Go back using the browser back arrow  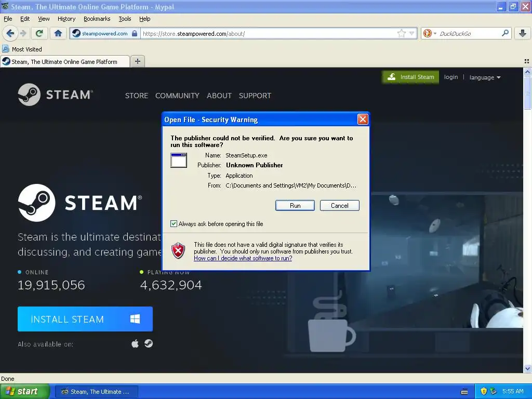click(x=10, y=33)
